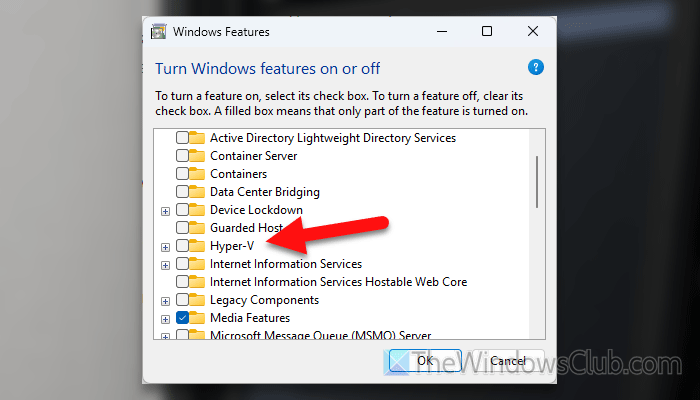Image resolution: width=700 pixels, height=400 pixels.
Task: Click the blue help question mark icon
Action: coord(536,68)
